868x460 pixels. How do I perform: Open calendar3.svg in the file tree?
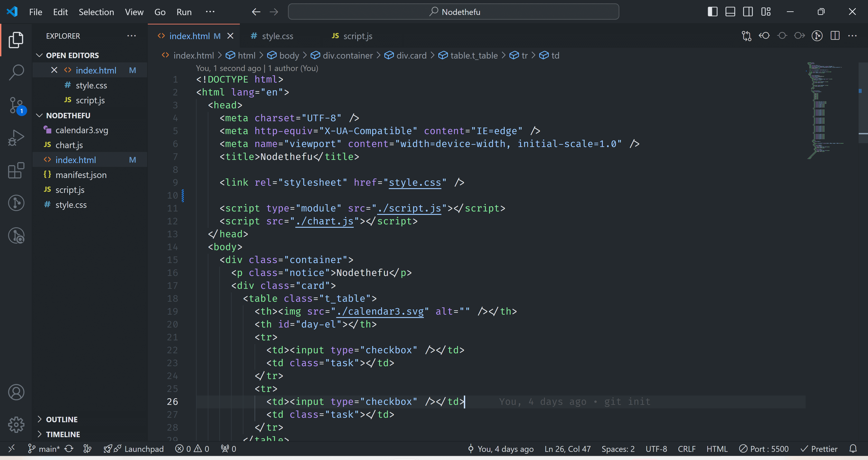(90, 130)
